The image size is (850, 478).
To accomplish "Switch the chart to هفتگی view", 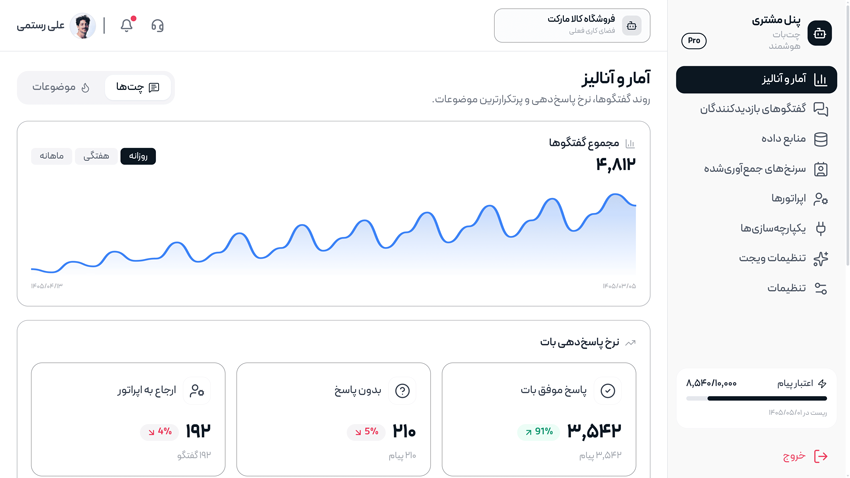I will (x=96, y=156).
